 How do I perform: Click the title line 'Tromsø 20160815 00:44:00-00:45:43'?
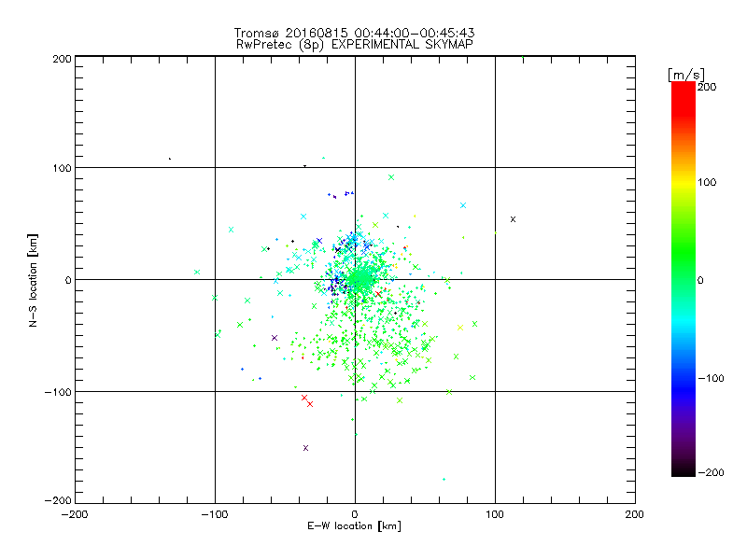354,33
